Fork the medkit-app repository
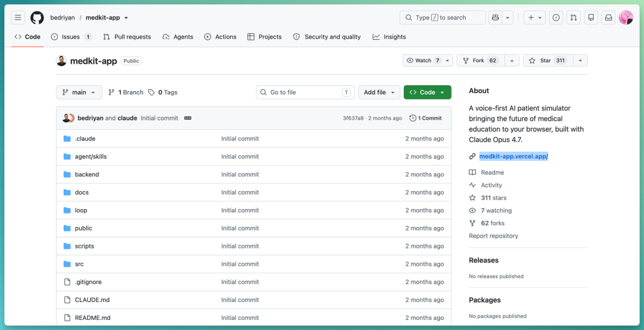 tap(481, 60)
